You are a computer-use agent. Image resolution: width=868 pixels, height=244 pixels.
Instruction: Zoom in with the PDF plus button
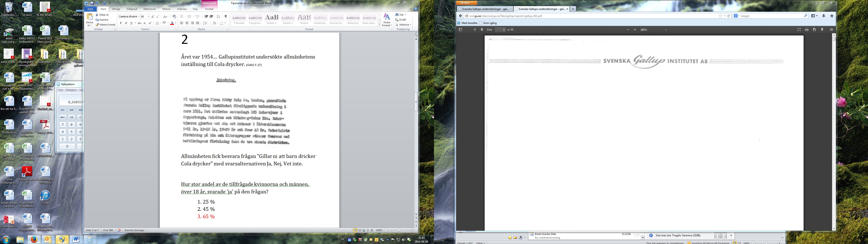635,30
